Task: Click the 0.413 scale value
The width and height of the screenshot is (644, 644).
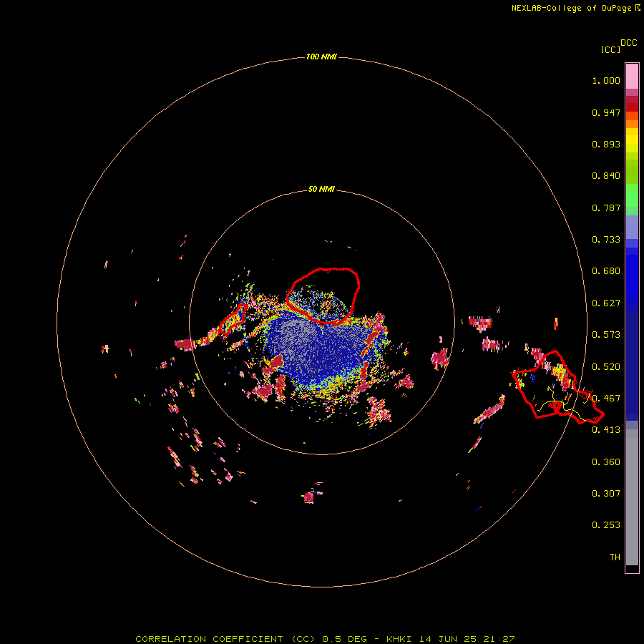Action: (x=606, y=430)
